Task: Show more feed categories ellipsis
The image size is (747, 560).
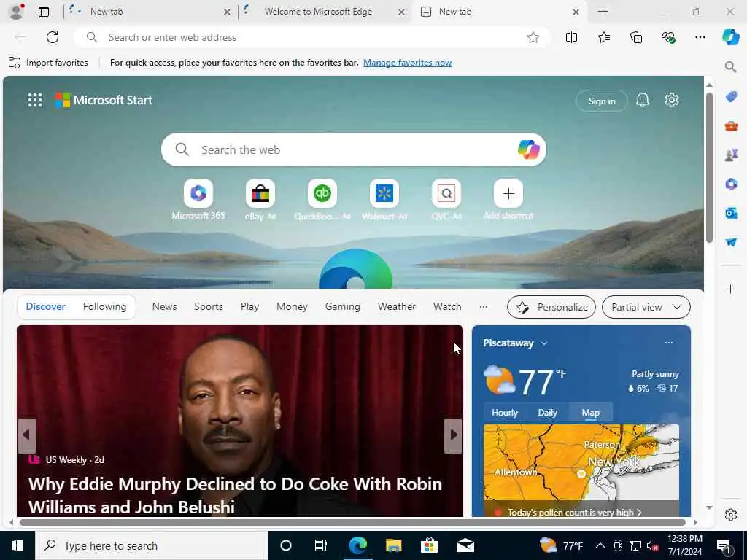Action: (x=484, y=307)
